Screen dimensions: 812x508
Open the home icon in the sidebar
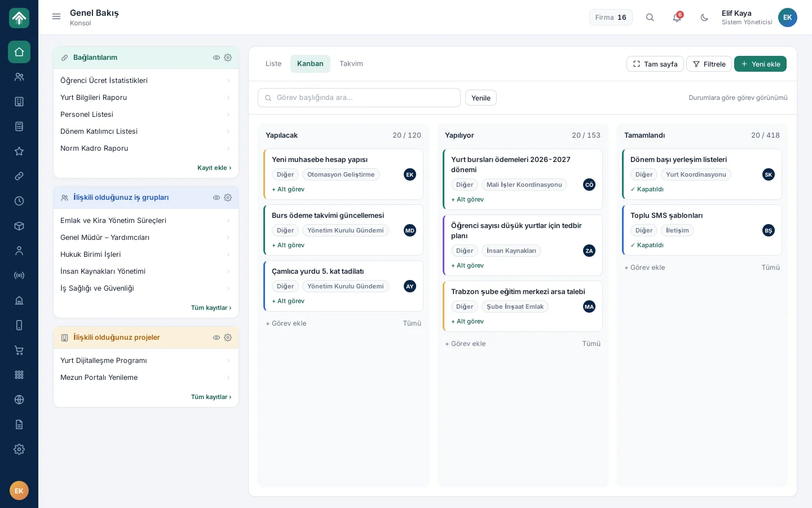coord(19,52)
